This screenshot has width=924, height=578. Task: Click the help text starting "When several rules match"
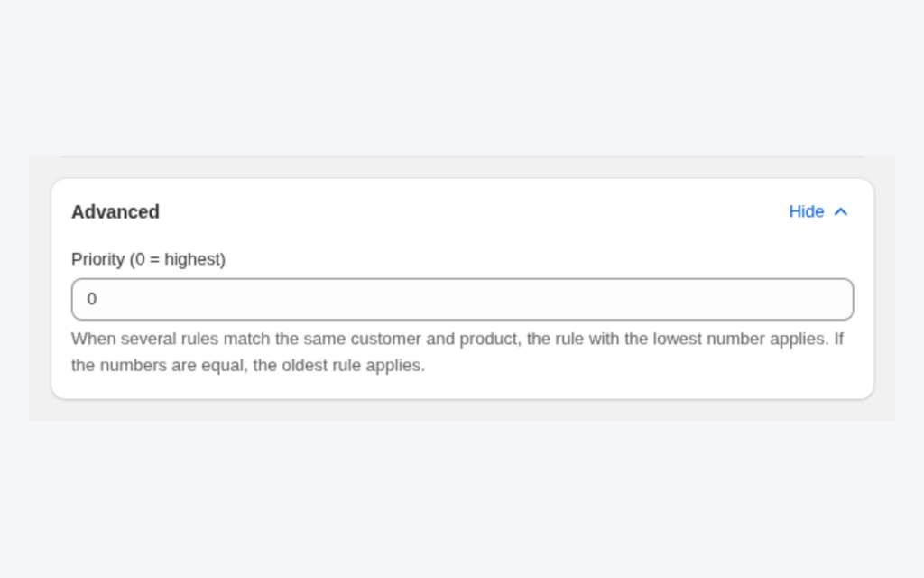457,352
